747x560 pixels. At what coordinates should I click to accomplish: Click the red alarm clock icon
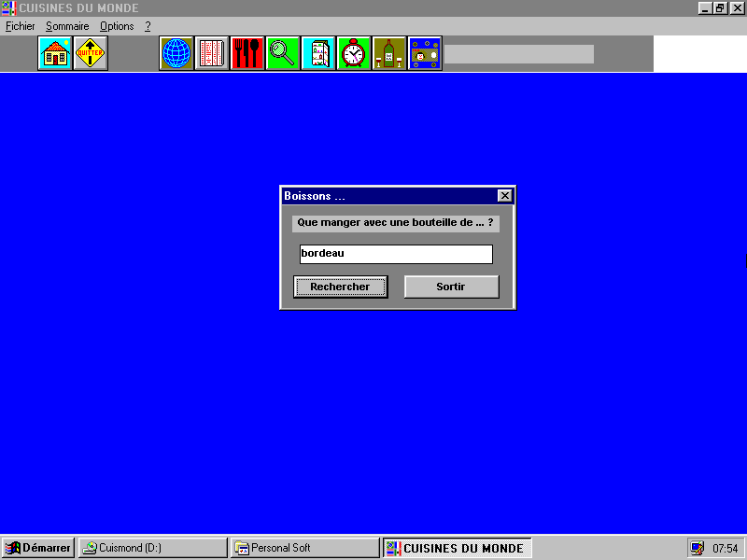pyautogui.click(x=354, y=53)
